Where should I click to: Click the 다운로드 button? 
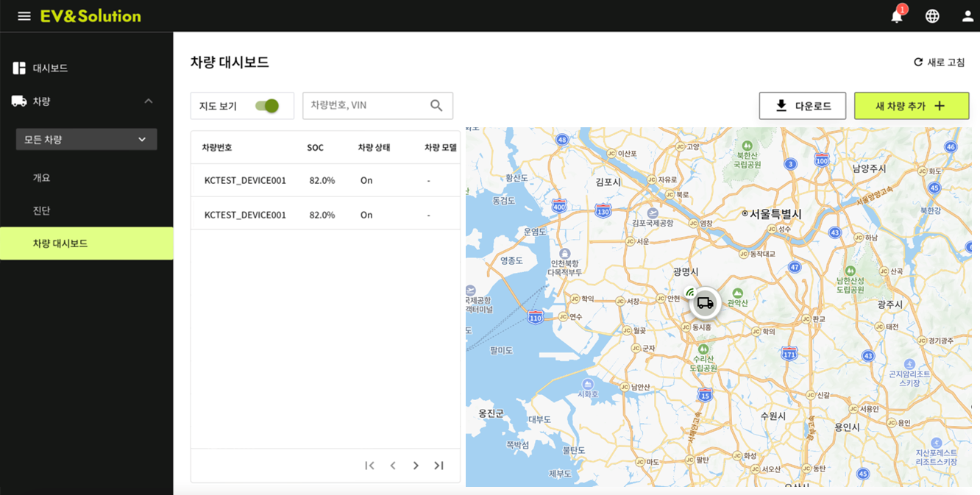click(803, 106)
